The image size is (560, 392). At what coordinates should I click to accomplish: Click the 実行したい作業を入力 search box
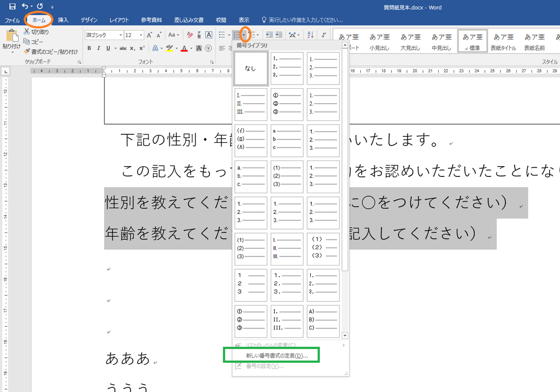[x=305, y=20]
